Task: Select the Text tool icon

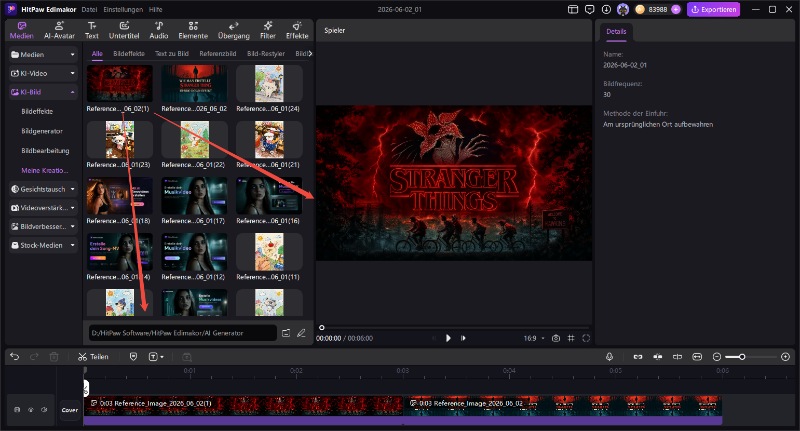Action: pyautogui.click(x=92, y=30)
